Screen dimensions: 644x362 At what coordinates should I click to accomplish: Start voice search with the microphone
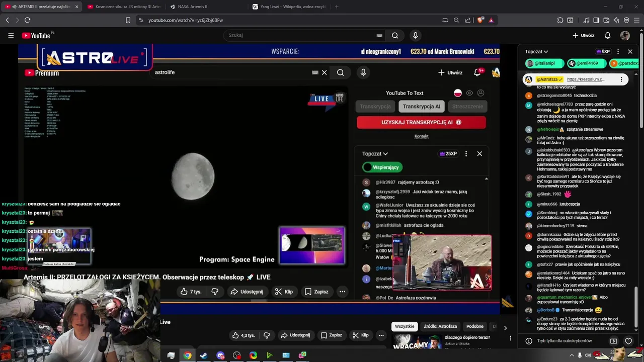point(415,35)
